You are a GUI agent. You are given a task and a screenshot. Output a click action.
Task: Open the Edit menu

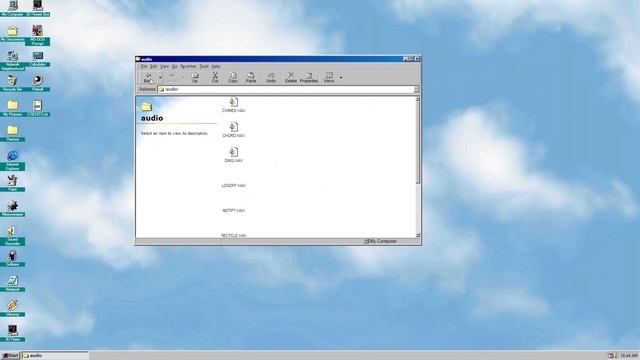pyautogui.click(x=153, y=66)
